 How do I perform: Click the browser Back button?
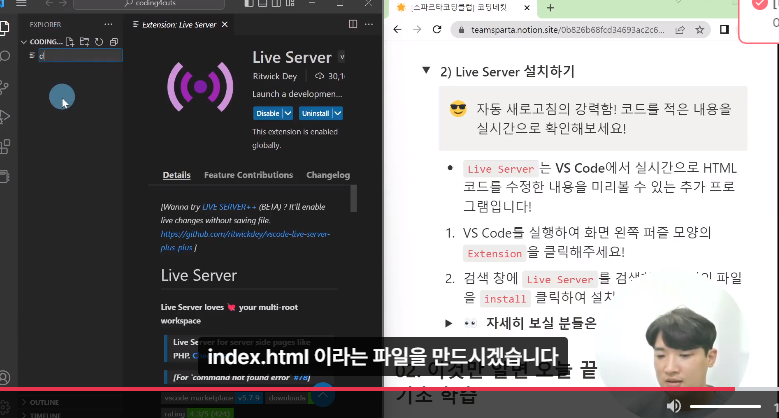(397, 29)
